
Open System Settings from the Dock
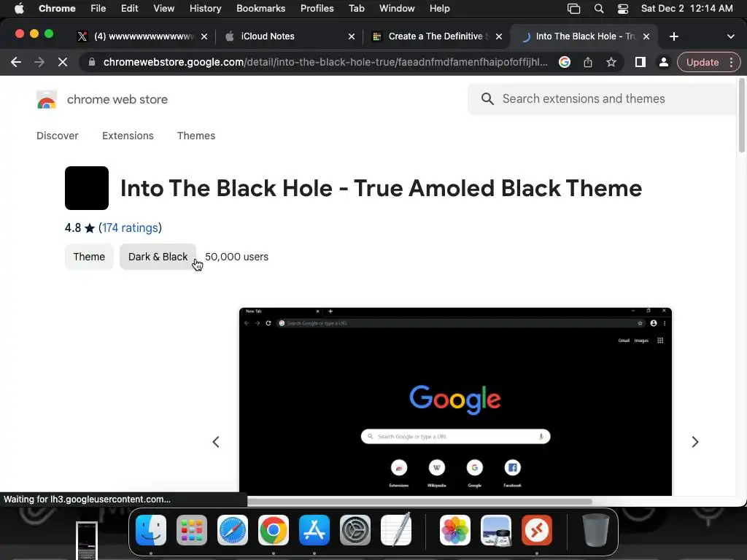[355, 530]
